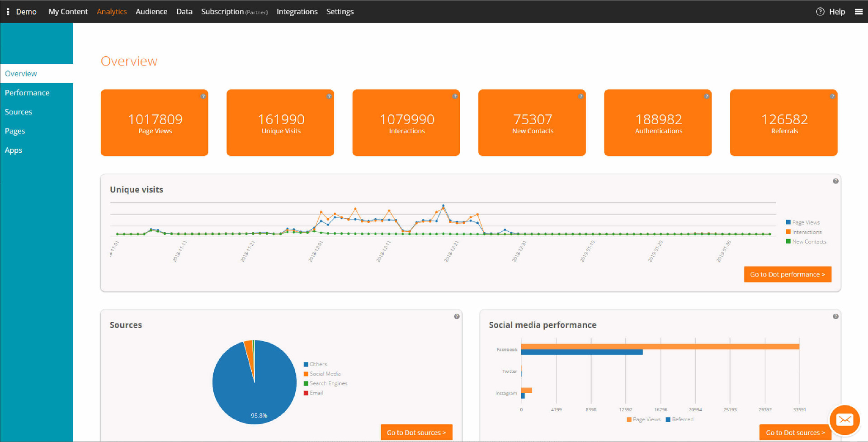
Task: Select Performance in the left sidebar
Action: pos(27,92)
